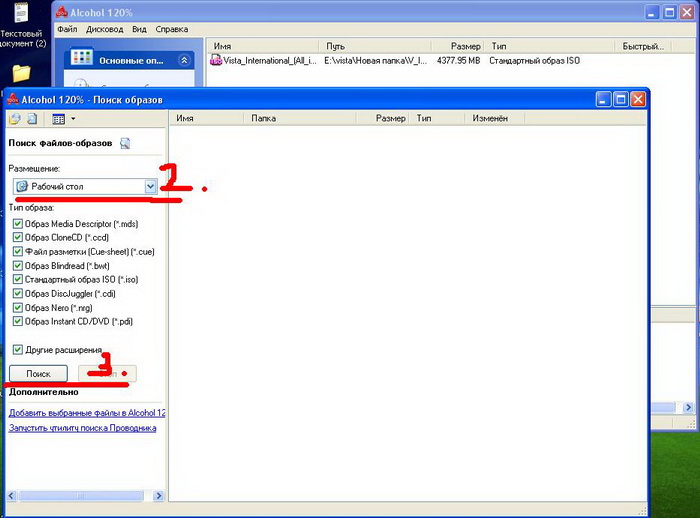Sort main window list by Размер column

click(458, 46)
